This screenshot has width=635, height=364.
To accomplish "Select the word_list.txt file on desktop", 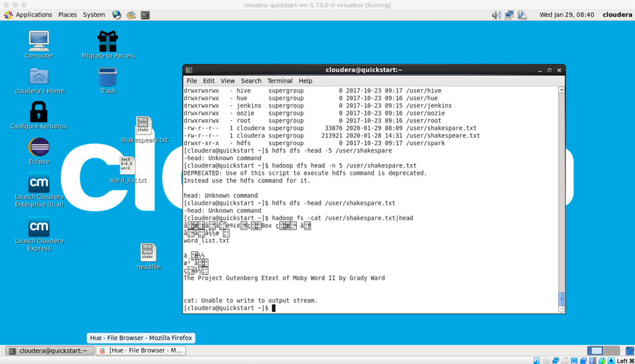I will pyautogui.click(x=128, y=170).
